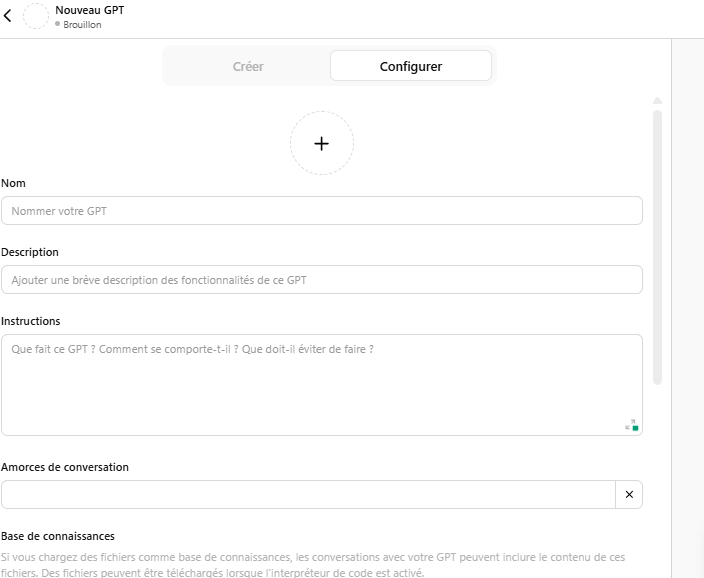The height and width of the screenshot is (578, 704).
Task: Click the Description input field
Action: (322, 280)
